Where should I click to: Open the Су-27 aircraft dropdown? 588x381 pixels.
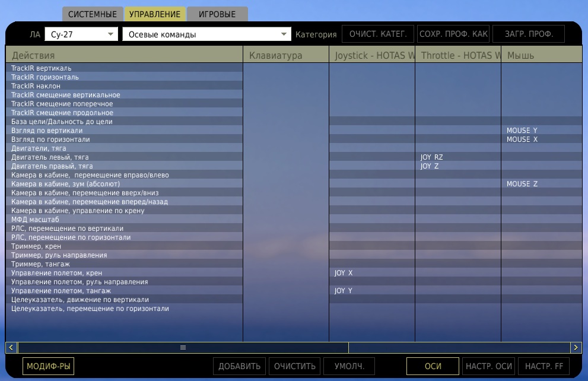pos(81,34)
